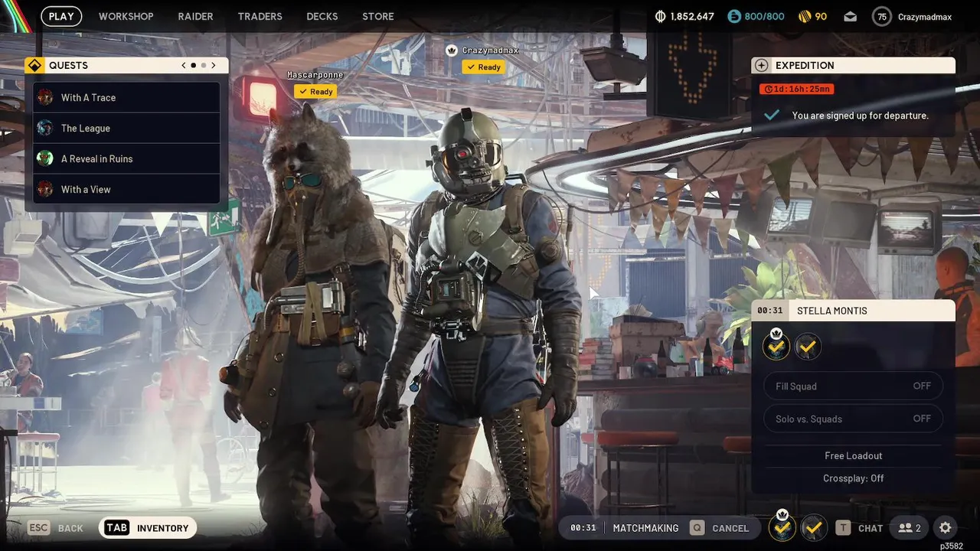980x551 pixels.
Task: Click the With A Trace quest portrait icon
Action: [x=45, y=97]
